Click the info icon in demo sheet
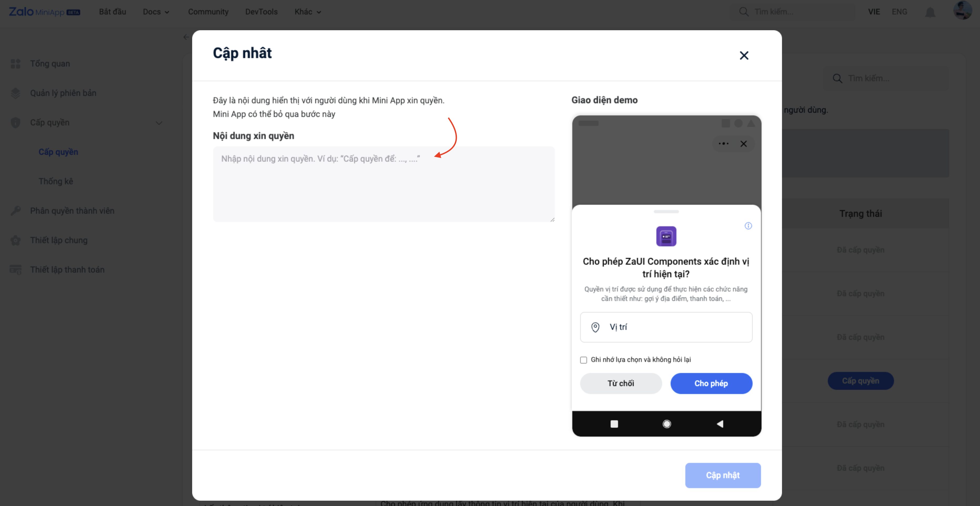This screenshot has width=980, height=506. 748,226
